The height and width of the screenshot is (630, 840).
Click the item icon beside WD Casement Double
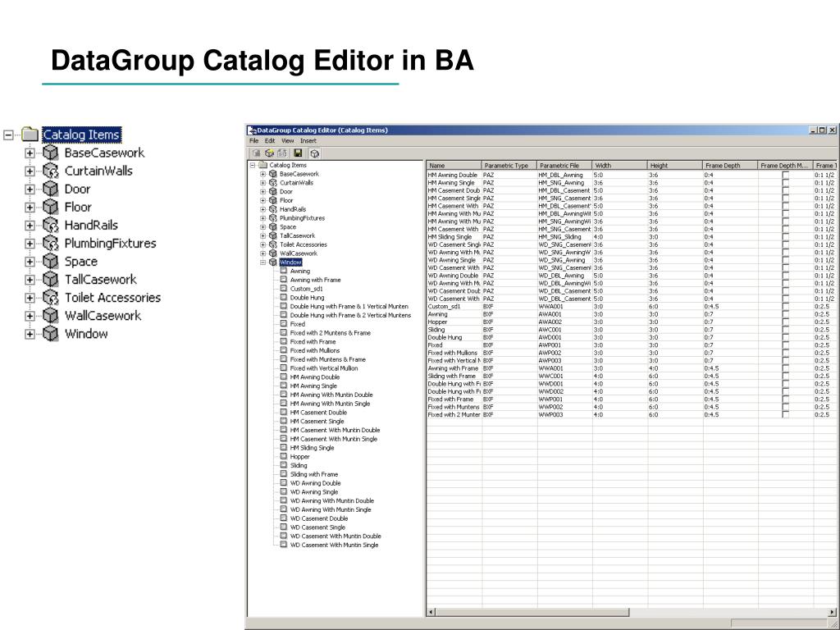click(x=283, y=518)
